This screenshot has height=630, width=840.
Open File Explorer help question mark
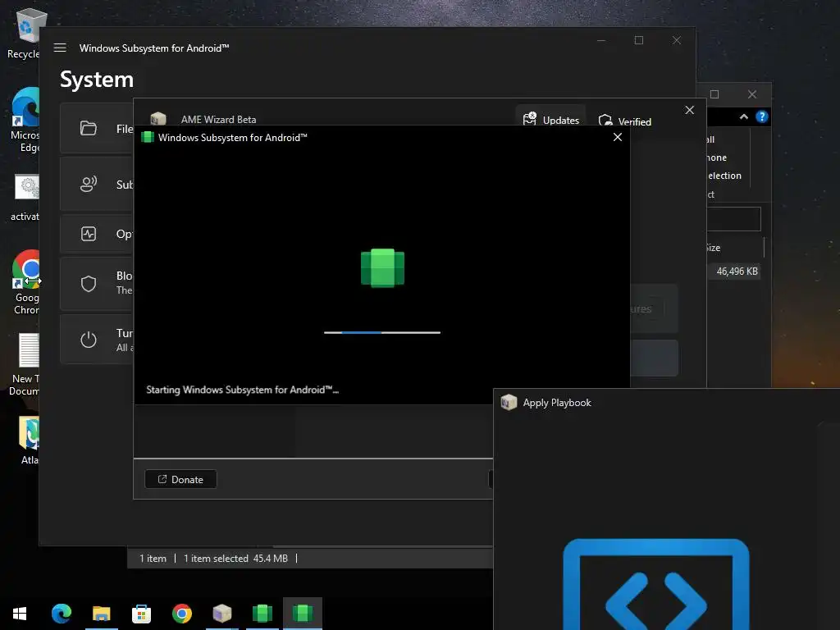tap(761, 116)
